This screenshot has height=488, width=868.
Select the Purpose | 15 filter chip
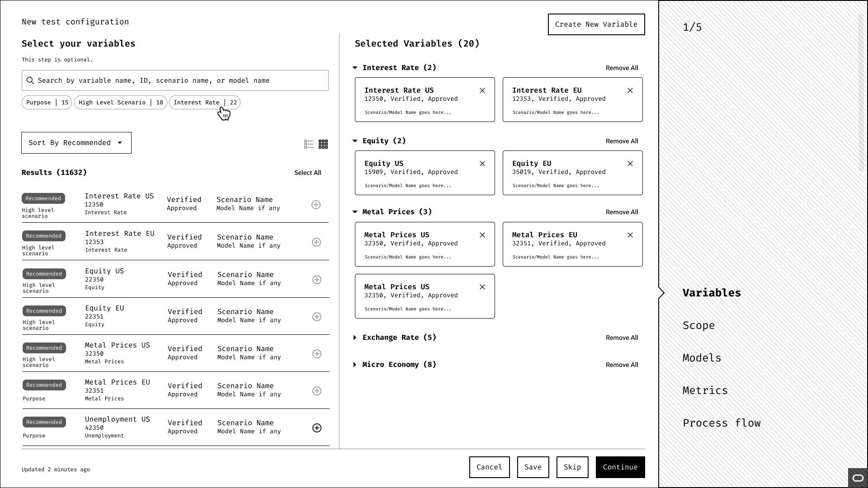(x=47, y=103)
